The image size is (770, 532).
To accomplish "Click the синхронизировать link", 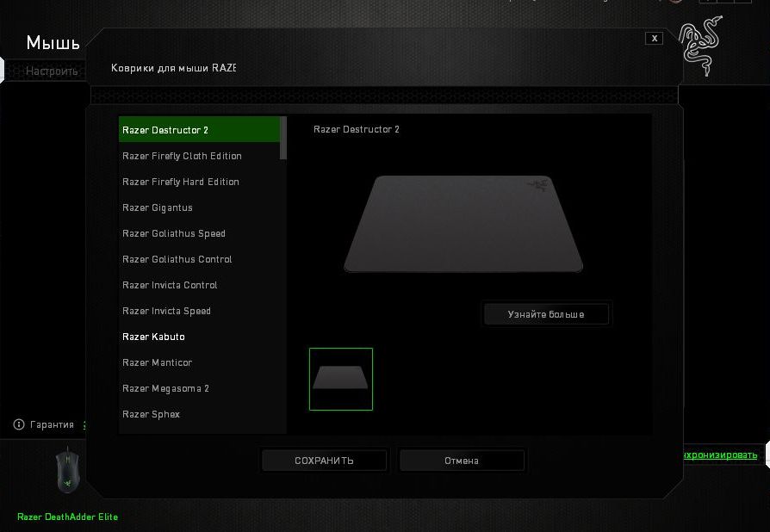I will pyautogui.click(x=720, y=455).
